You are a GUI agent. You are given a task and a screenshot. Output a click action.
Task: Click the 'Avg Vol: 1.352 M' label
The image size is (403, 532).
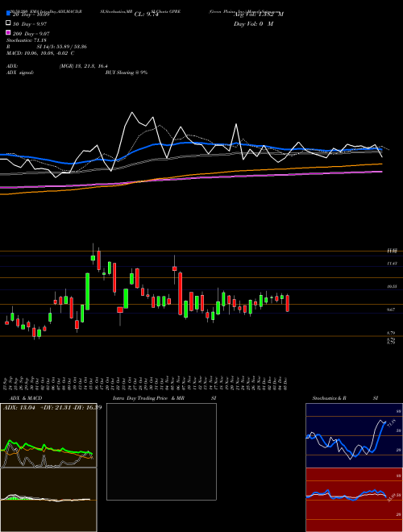coord(259,15)
